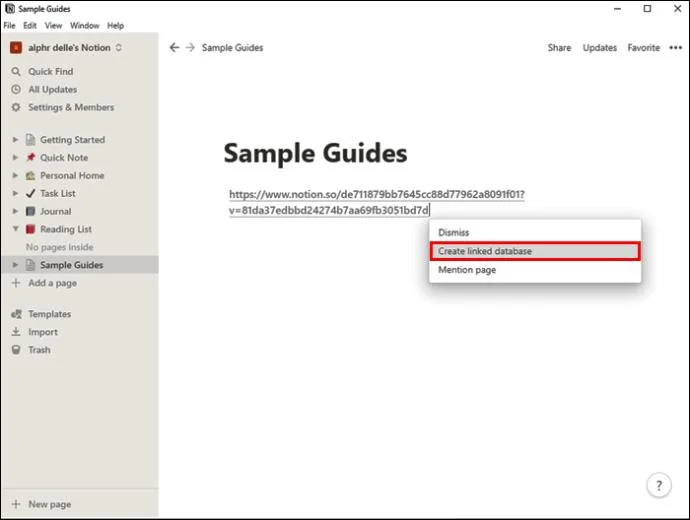
Task: Choose Create linked database option
Action: click(x=535, y=251)
